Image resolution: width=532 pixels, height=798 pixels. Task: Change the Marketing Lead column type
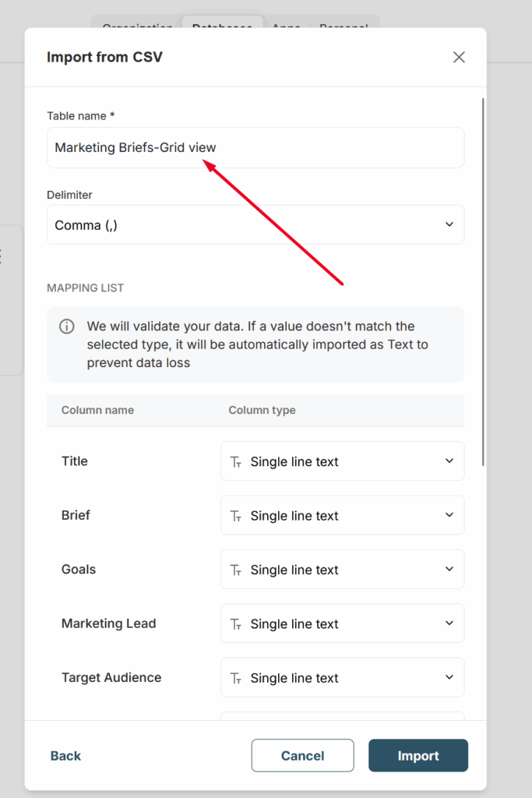coord(342,624)
